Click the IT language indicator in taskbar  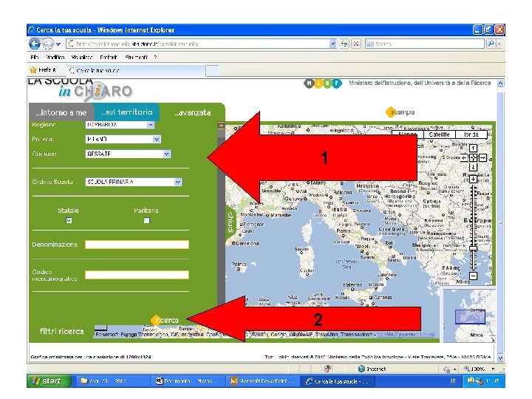pyautogui.click(x=453, y=381)
